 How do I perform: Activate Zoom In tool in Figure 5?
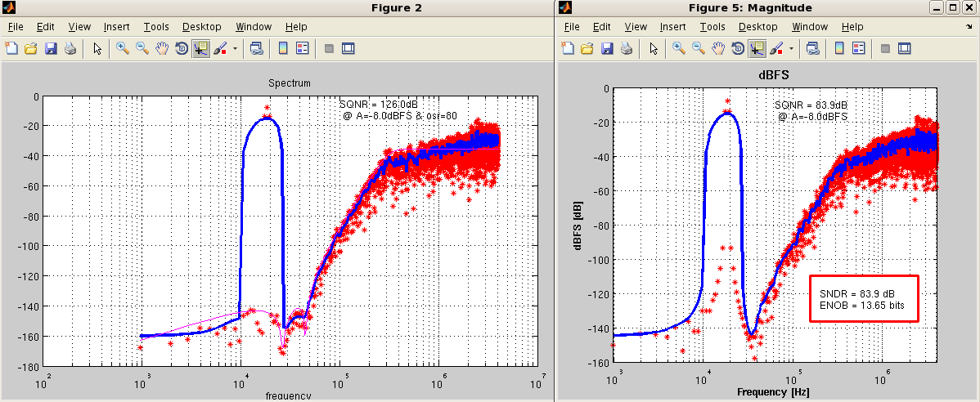[679, 49]
